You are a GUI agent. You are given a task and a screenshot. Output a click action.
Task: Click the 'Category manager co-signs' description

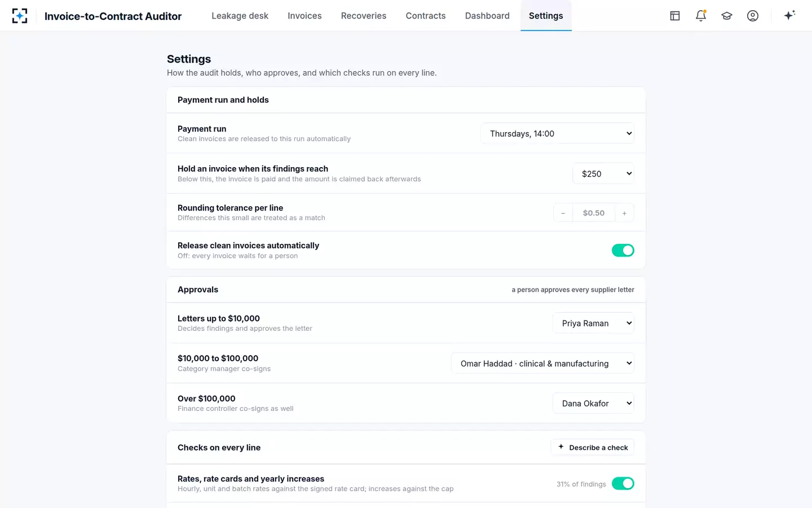(224, 369)
